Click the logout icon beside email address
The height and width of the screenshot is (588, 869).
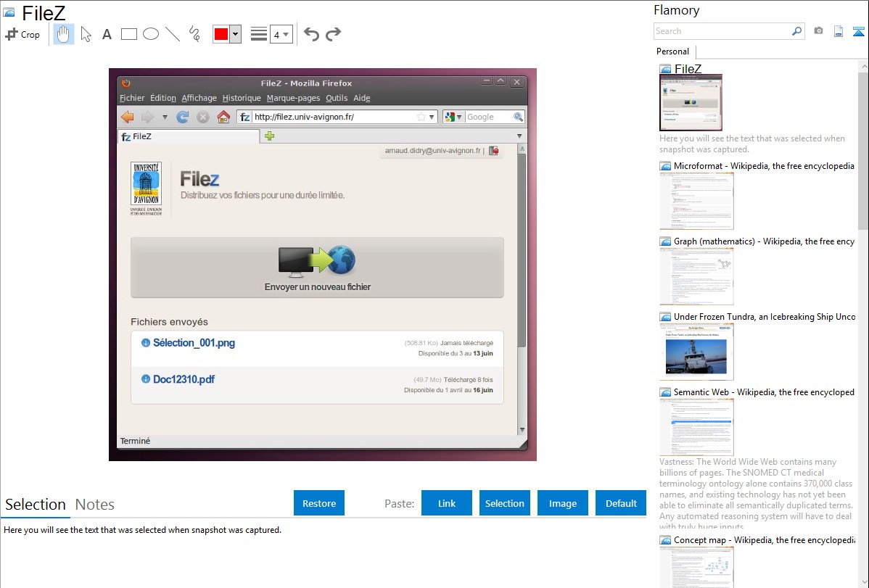pyautogui.click(x=494, y=151)
